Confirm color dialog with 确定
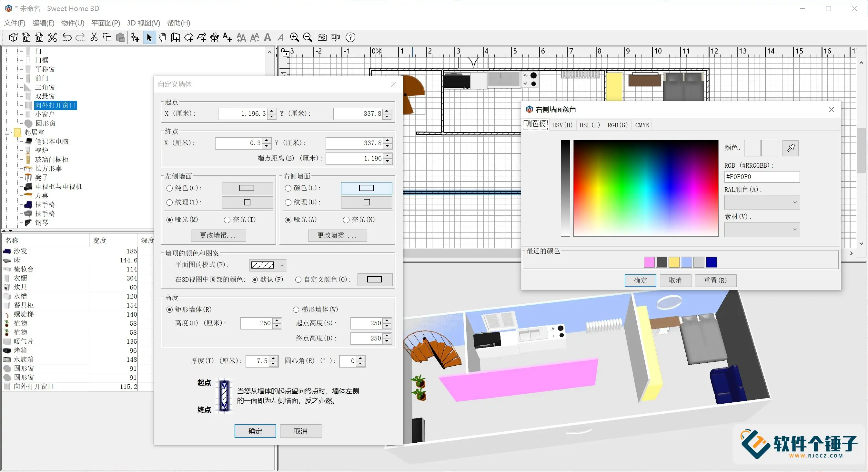Screen dimensions: 868x472 [640, 280]
